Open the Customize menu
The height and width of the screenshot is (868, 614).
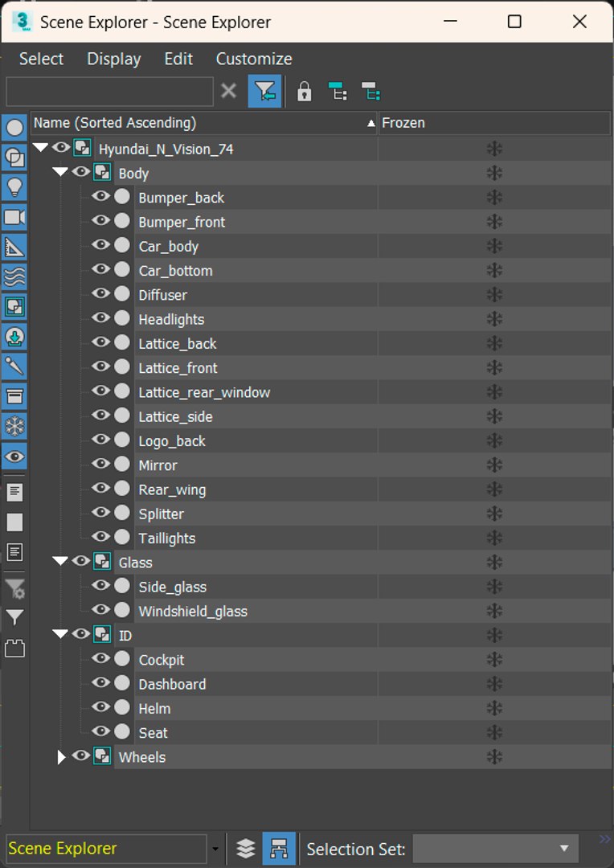254,59
